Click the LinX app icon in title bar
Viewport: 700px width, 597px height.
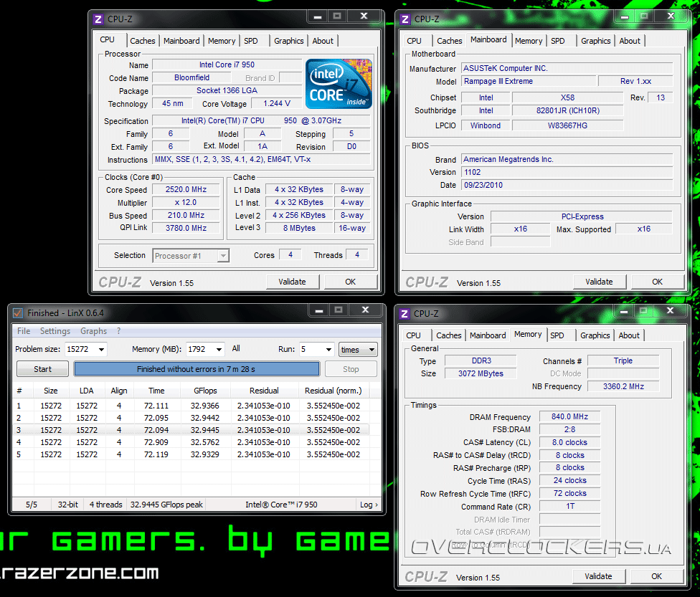[18, 313]
